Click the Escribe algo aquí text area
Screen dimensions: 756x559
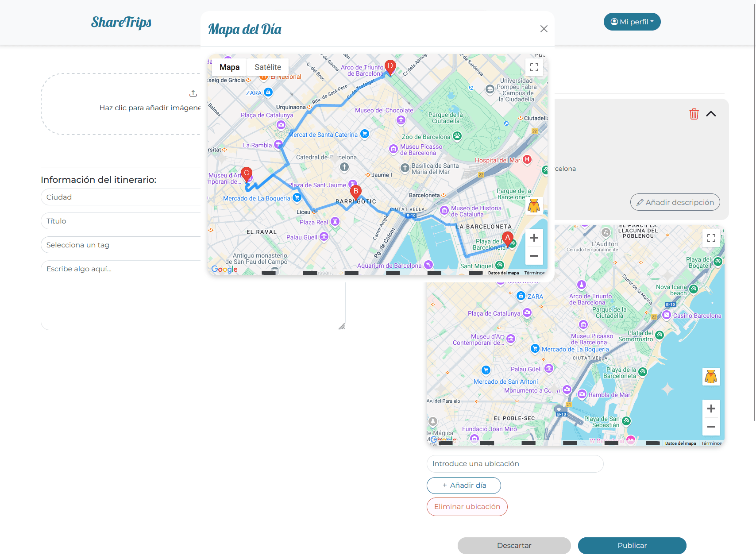tap(193, 295)
